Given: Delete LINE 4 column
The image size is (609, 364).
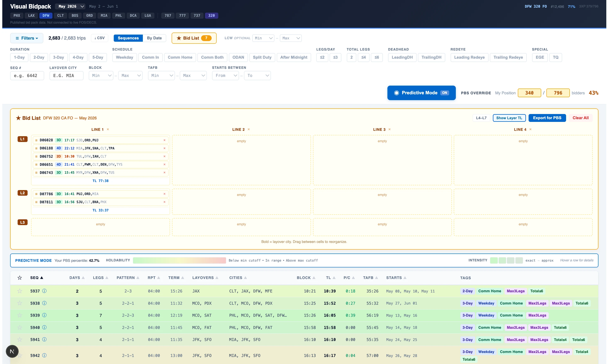Looking at the screenshot, I should (530, 130).
